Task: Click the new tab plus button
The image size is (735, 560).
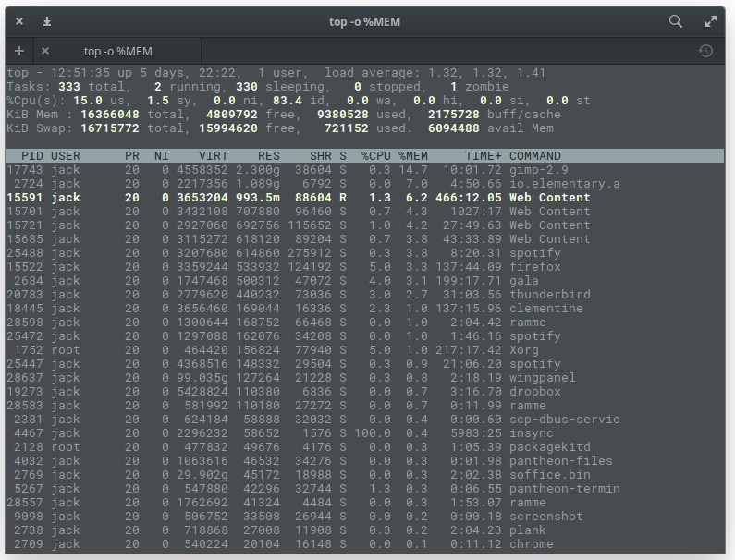Action: tap(19, 51)
